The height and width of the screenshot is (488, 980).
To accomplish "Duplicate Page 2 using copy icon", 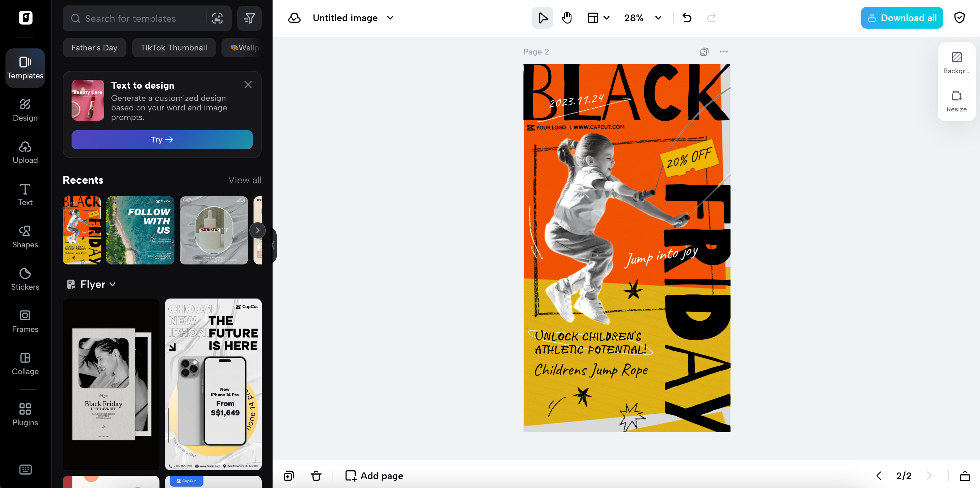I will coord(704,52).
